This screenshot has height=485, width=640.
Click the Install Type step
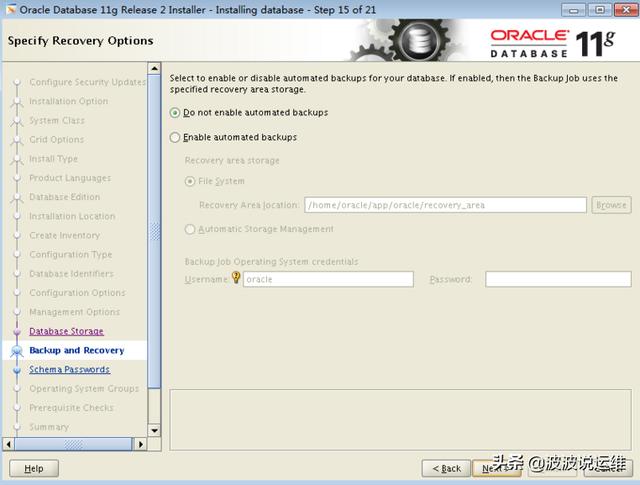click(x=53, y=159)
